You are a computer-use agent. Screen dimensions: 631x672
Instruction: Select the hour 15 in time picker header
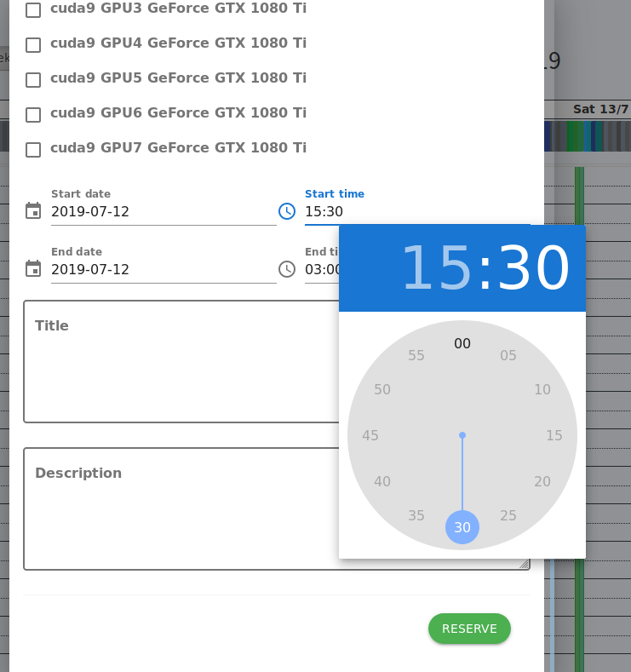click(x=438, y=267)
